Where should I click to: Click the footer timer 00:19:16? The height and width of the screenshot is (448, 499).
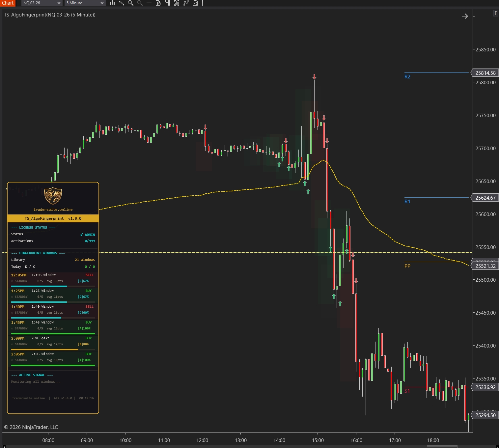pyautogui.click(x=86, y=398)
